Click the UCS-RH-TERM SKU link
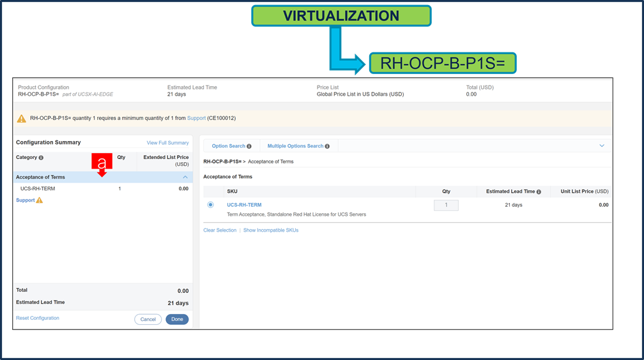 pos(244,205)
